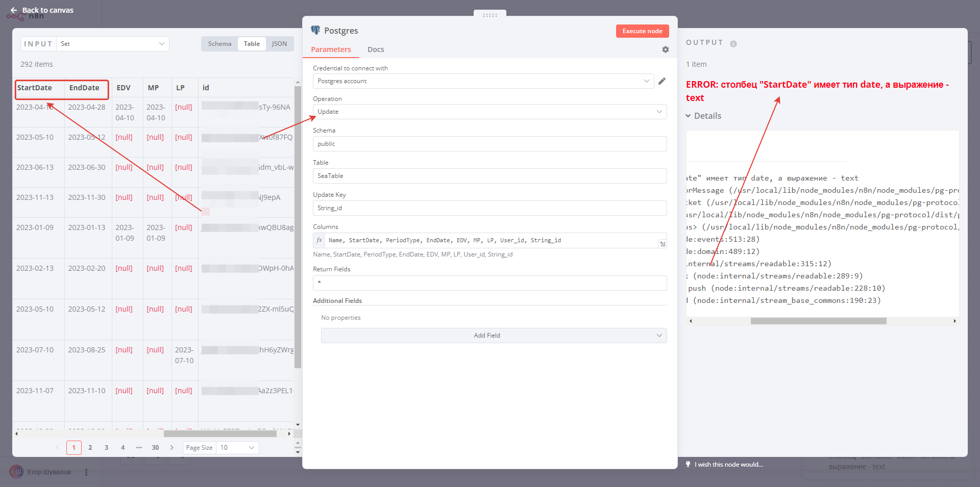
Task: Open options via three-dot icon next to Егор Шувалов
Action: (x=86, y=472)
